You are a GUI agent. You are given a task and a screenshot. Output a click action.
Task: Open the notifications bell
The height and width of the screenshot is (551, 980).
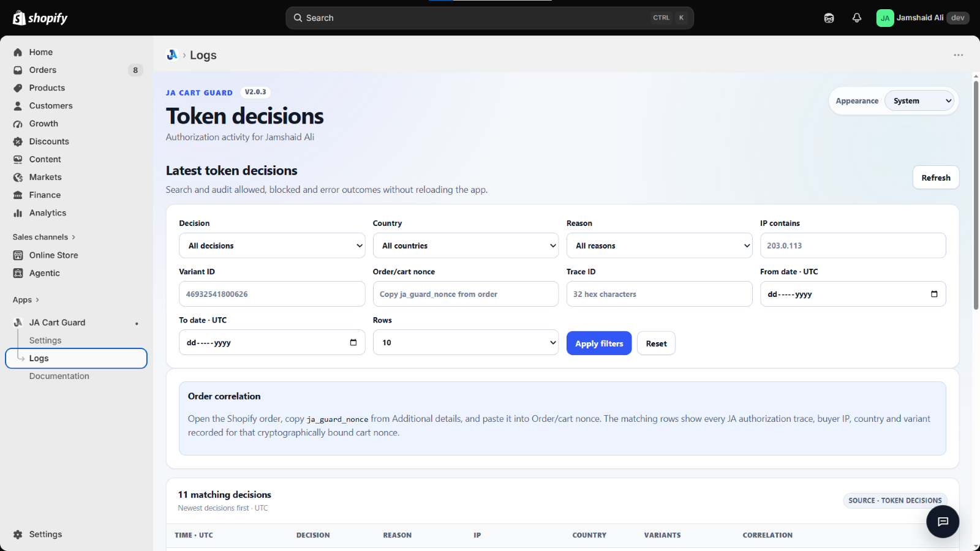[x=857, y=18]
